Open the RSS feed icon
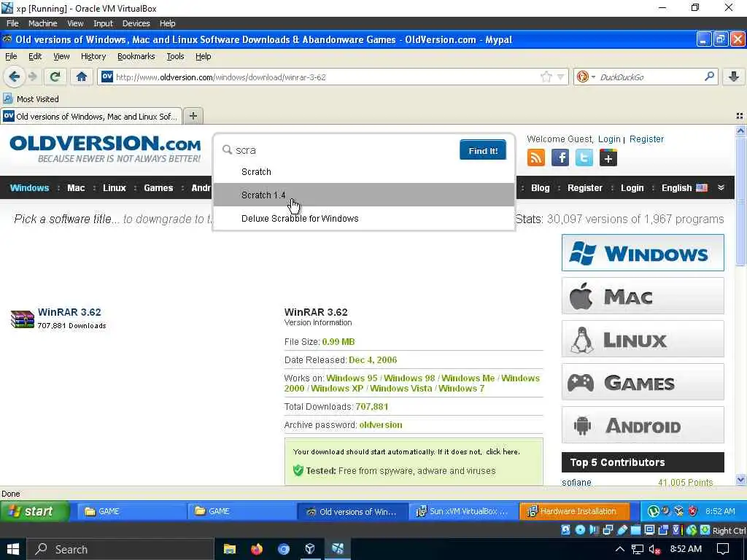Screen dimensions: 747x560 [536, 157]
